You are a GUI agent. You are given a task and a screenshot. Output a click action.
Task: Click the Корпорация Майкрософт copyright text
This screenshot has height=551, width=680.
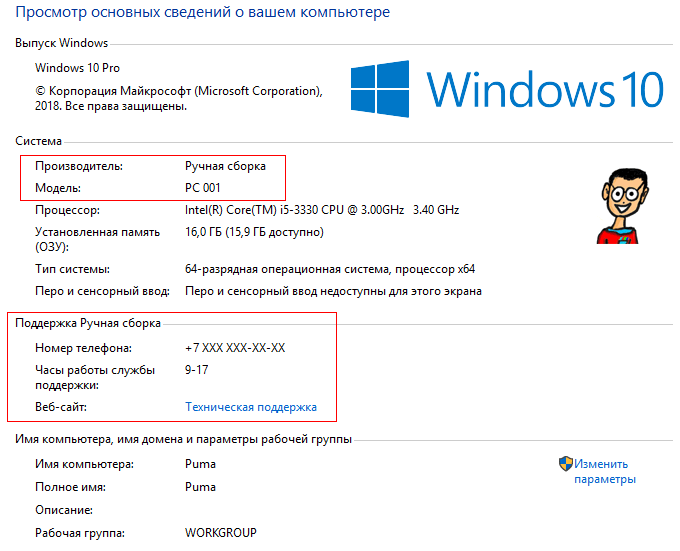[x=179, y=98]
